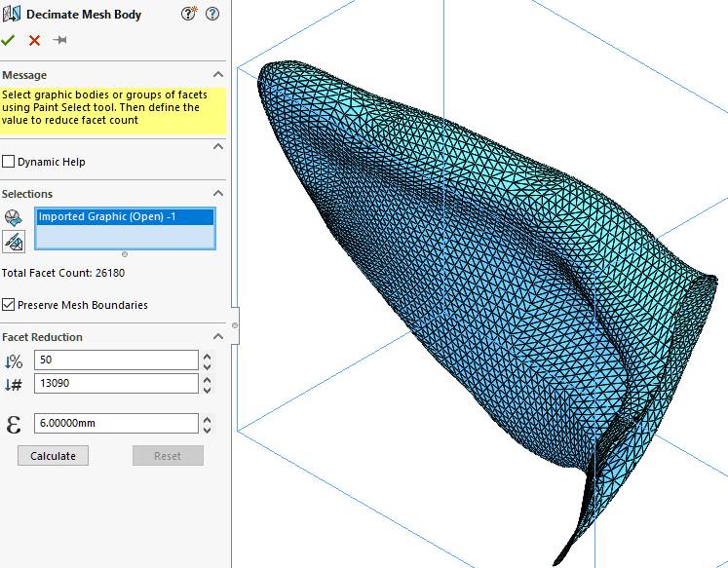Click the reduction percentage field showing 50
The height and width of the screenshot is (568, 728).
pyautogui.click(x=116, y=360)
